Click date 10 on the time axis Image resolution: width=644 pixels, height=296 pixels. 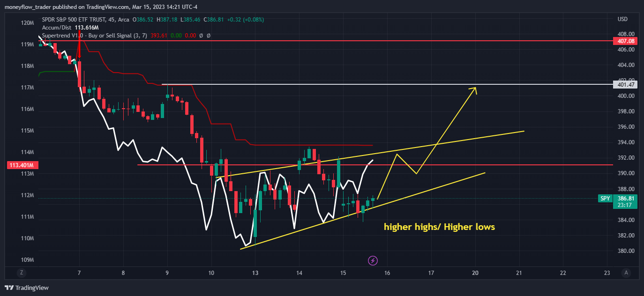211,273
